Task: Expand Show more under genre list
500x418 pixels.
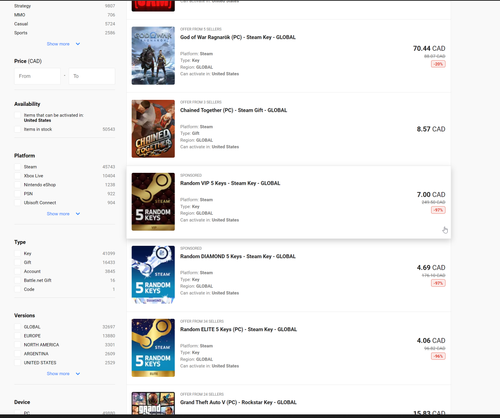Action: (63, 44)
